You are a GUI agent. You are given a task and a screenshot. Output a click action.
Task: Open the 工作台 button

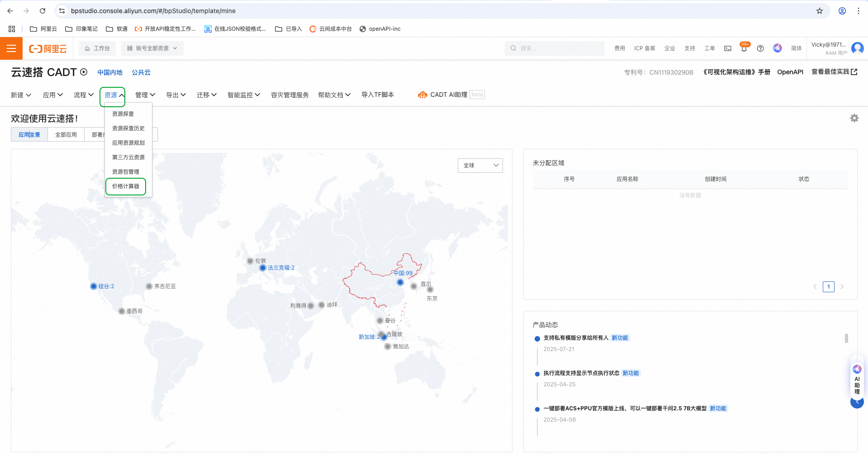97,48
